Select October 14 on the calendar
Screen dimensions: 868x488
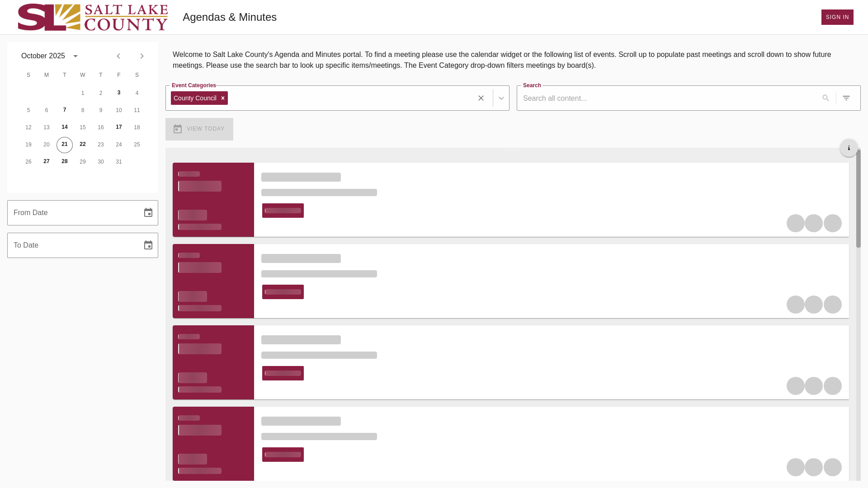click(65, 127)
